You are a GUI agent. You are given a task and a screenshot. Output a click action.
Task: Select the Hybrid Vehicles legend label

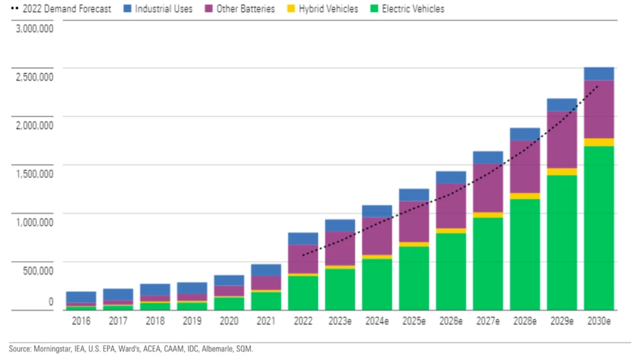click(328, 9)
